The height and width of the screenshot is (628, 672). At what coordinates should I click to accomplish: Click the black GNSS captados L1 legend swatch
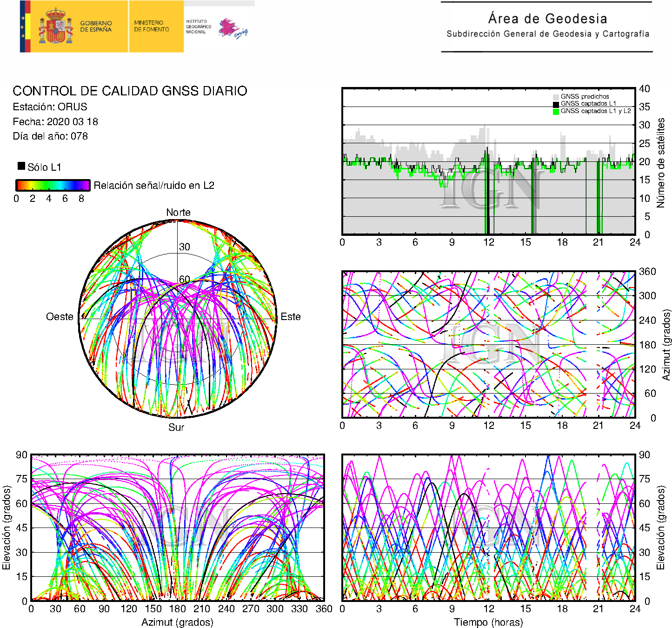click(556, 104)
